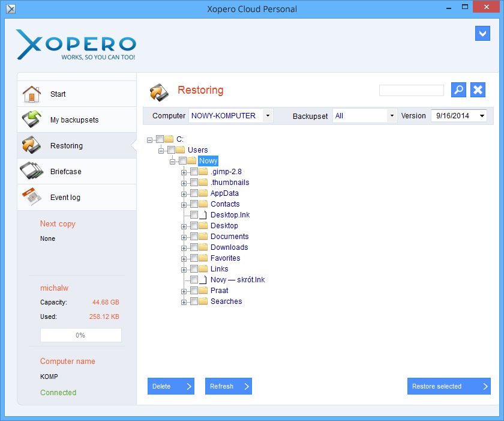Click the Documents folder icon
Screen dimensions: 504x421
point(203,237)
